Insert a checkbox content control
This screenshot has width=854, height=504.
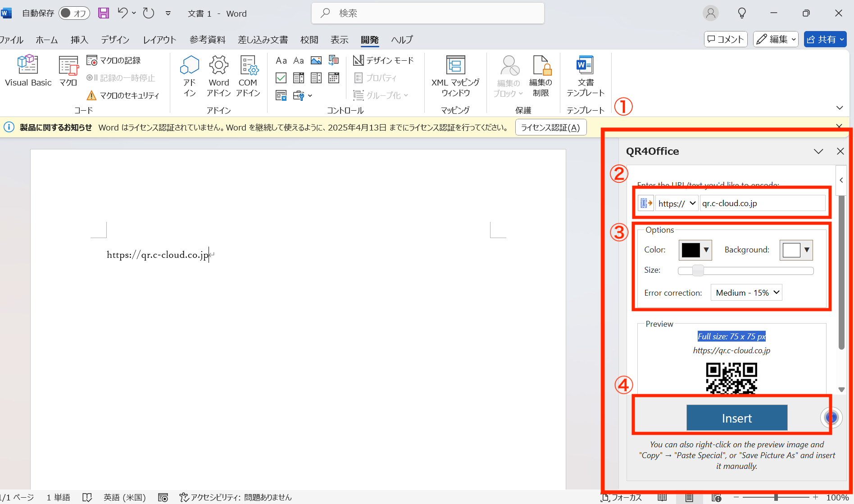pos(281,77)
